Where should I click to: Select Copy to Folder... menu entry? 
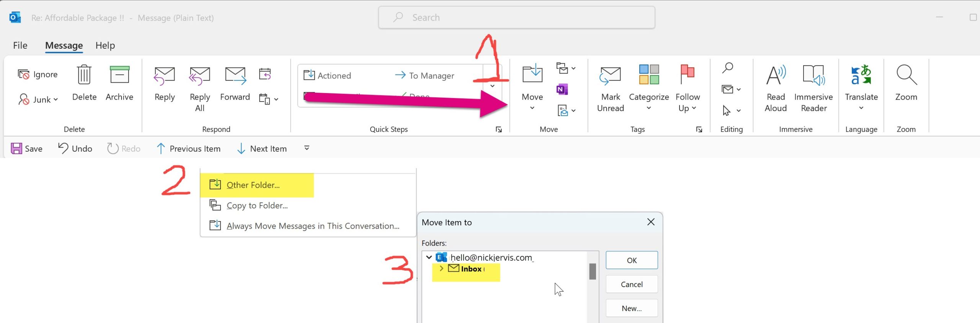pos(256,206)
